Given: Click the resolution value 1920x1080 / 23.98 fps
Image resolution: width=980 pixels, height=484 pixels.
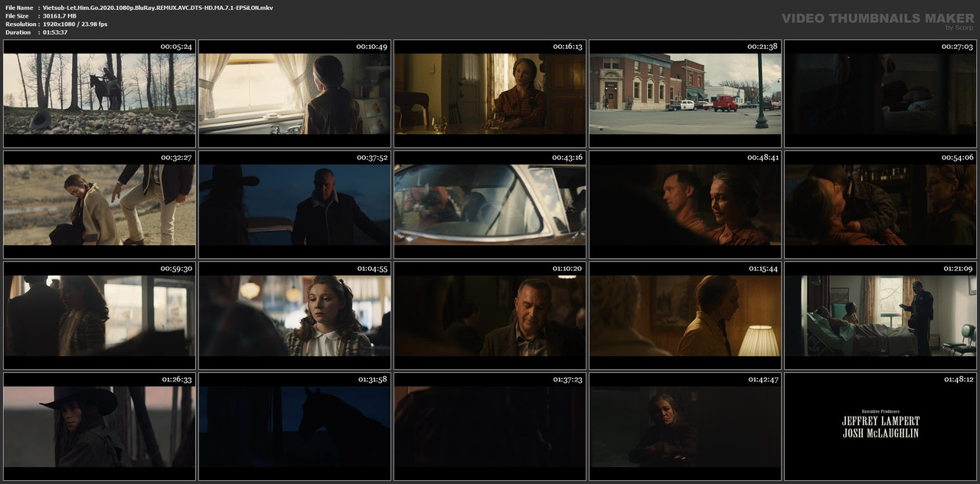Looking at the screenshot, I should point(74,25).
